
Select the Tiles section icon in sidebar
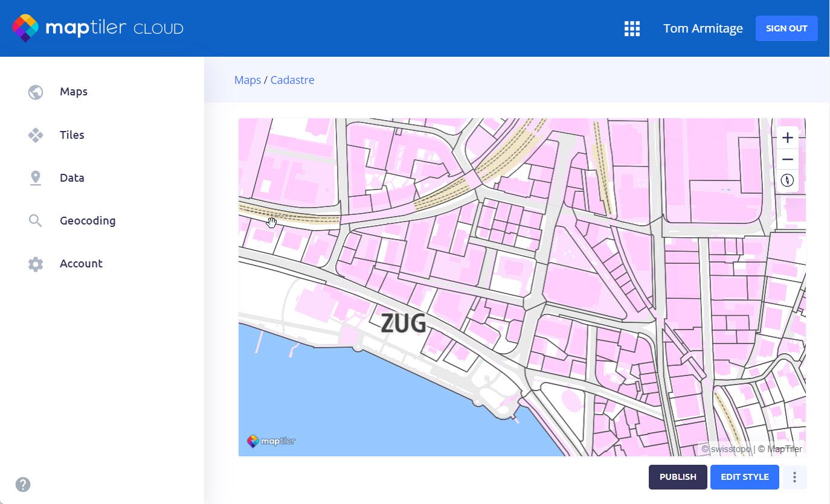coord(36,135)
